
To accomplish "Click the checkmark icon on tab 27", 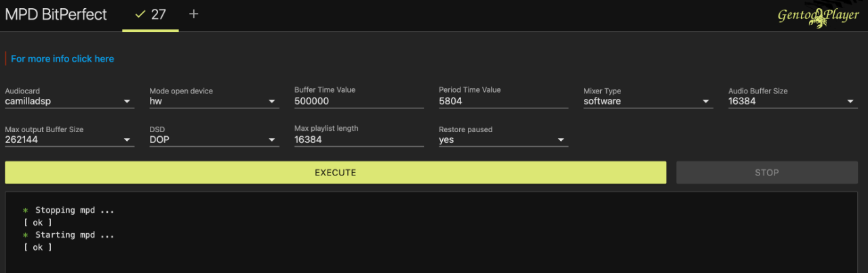I will click(x=140, y=15).
